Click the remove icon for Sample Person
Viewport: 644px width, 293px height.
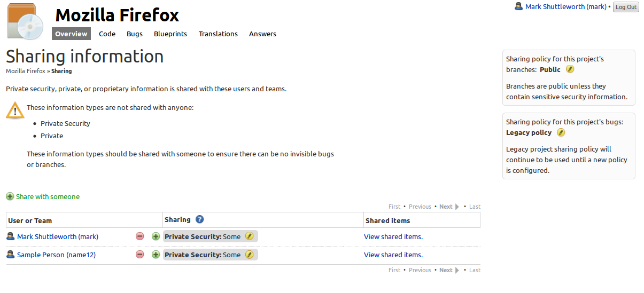(x=139, y=255)
